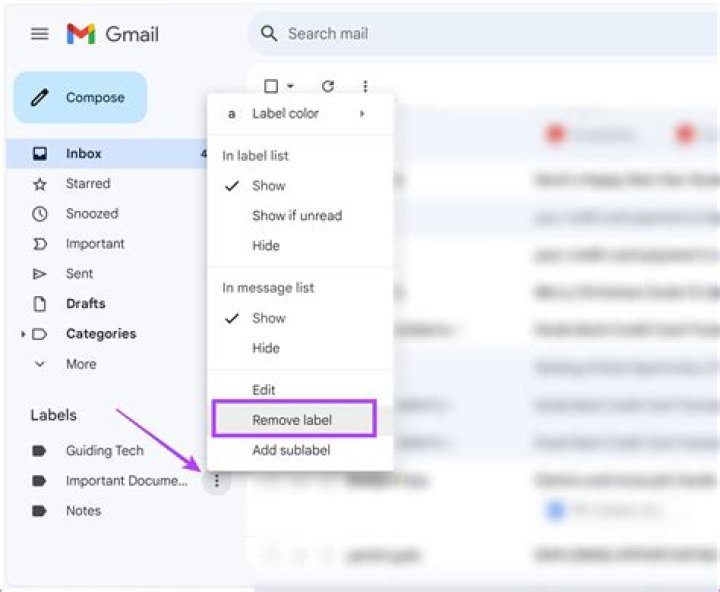
Task: Open the select dropdown arrow beside checkbox
Action: tap(290, 86)
